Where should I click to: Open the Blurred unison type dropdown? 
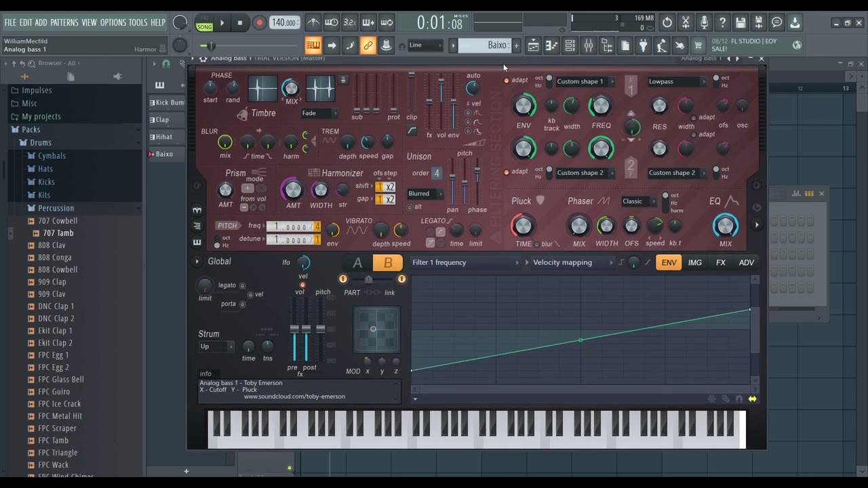(x=425, y=194)
